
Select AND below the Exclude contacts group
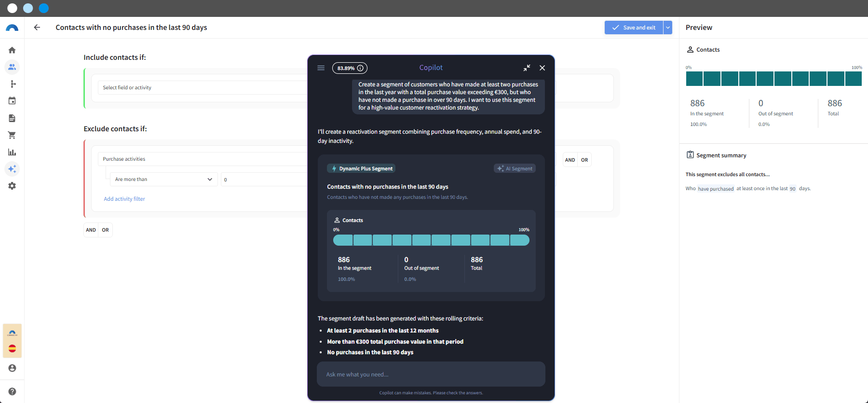point(91,230)
